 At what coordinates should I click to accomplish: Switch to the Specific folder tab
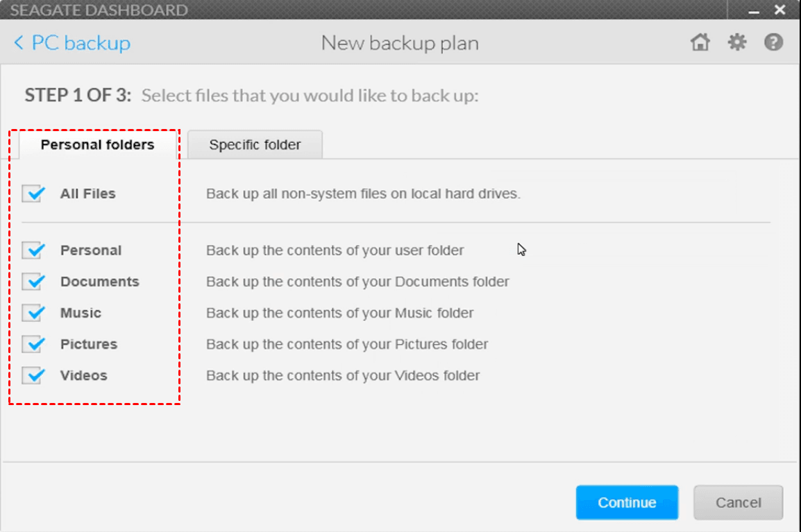click(x=255, y=145)
